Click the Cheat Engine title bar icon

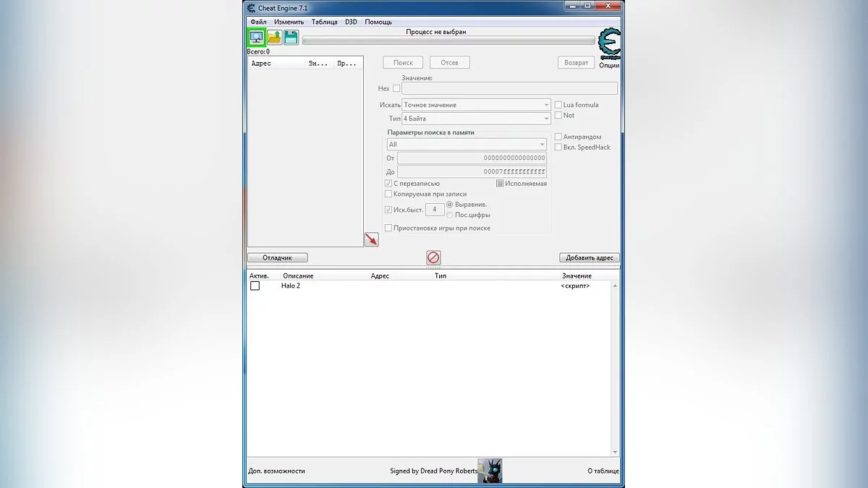pyautogui.click(x=251, y=8)
